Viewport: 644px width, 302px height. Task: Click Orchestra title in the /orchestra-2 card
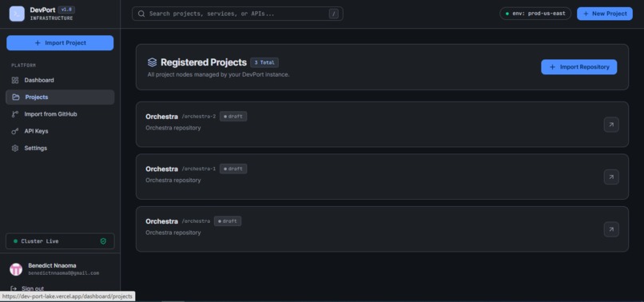click(x=162, y=117)
